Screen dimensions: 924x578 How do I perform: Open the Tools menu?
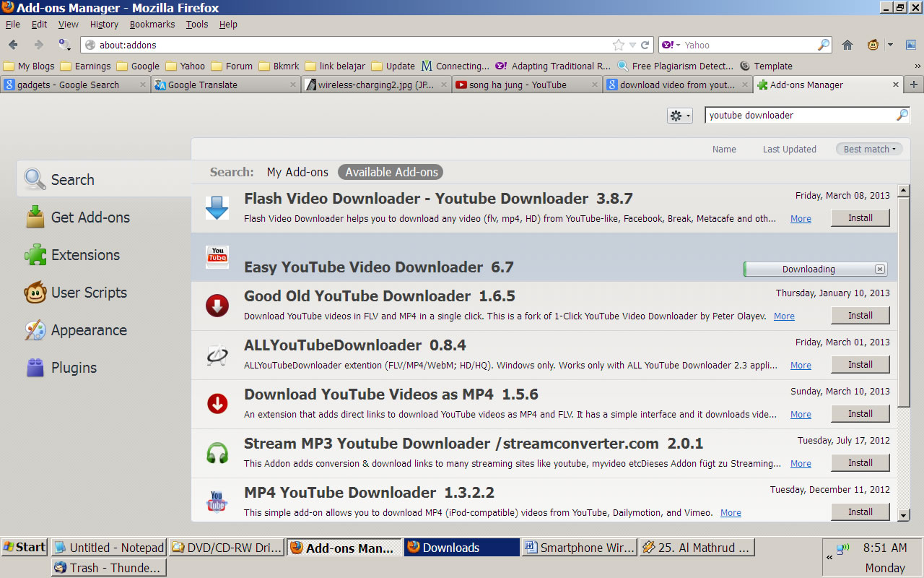(197, 24)
